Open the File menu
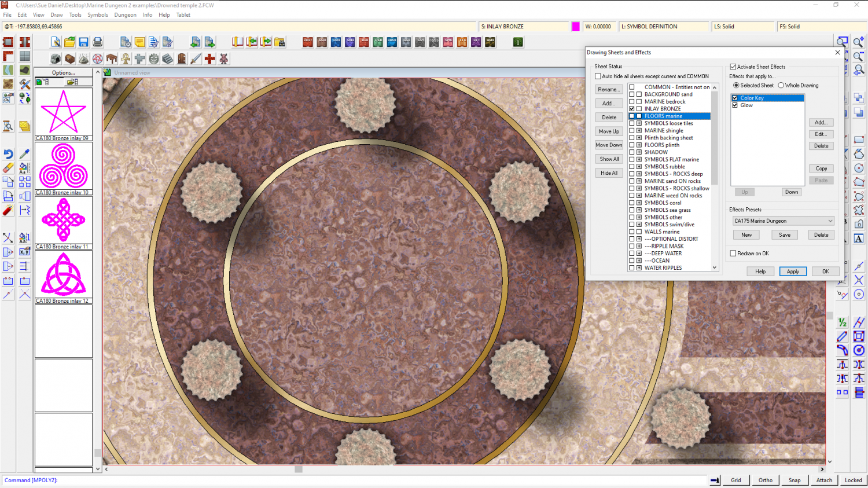 point(7,15)
